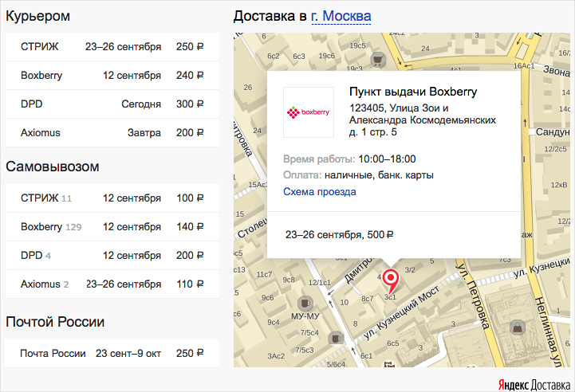Choose Axiomus courier delivery Завтра
This screenshot has height=392, width=575.
(112, 132)
